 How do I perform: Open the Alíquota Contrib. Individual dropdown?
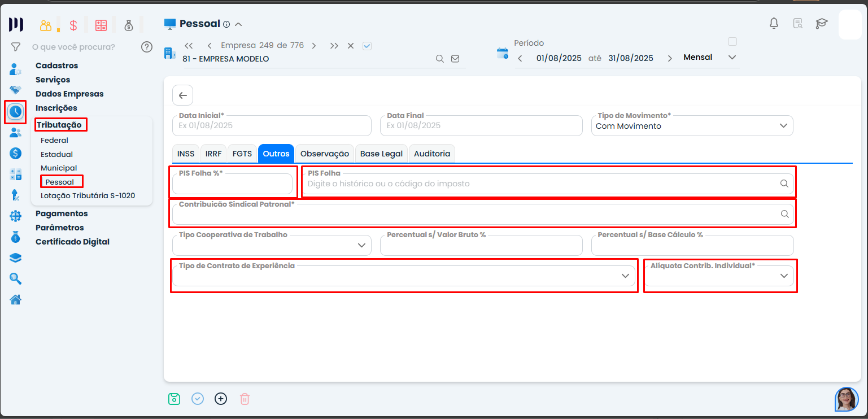tap(784, 276)
